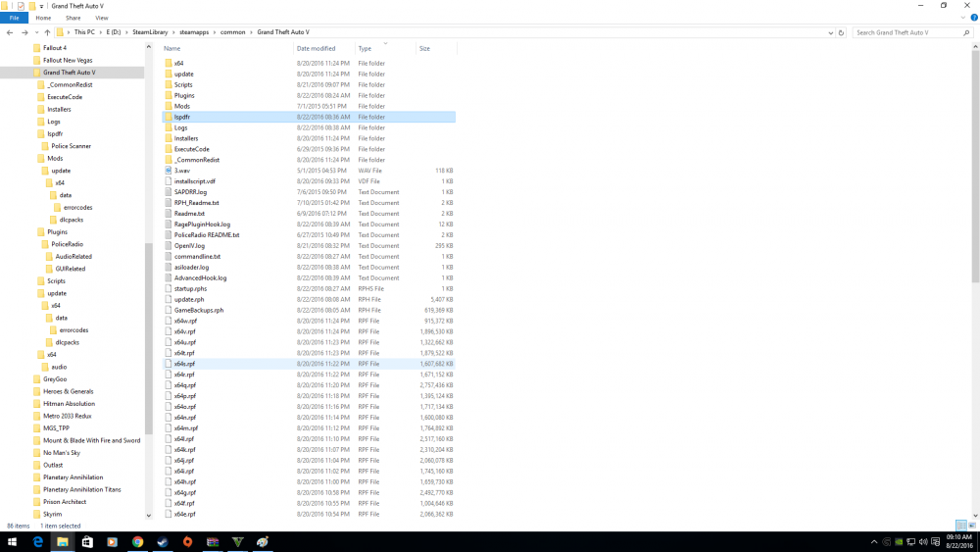Switch to the Share ribbon tab

73,18
